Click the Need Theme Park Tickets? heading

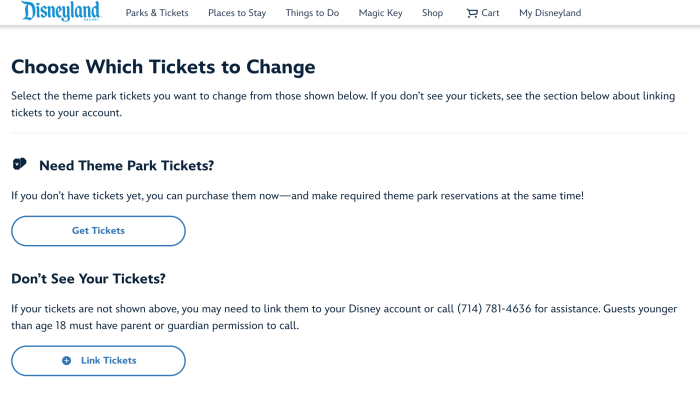point(126,165)
